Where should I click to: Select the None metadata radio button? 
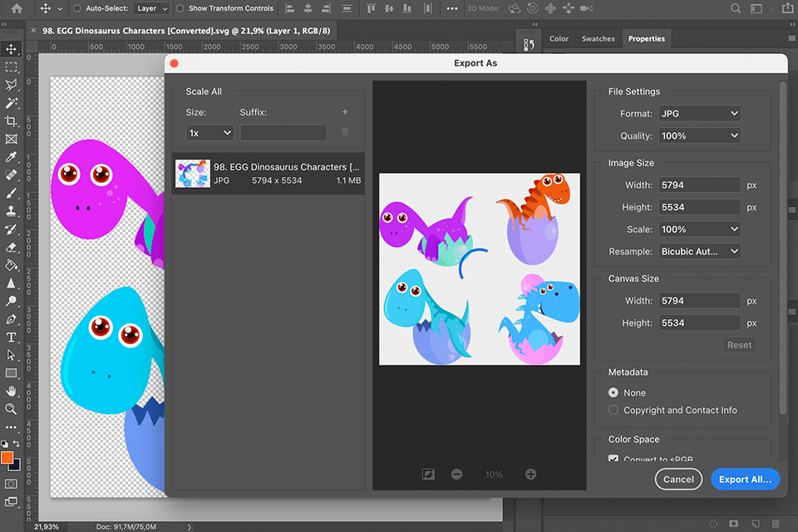pyautogui.click(x=613, y=392)
